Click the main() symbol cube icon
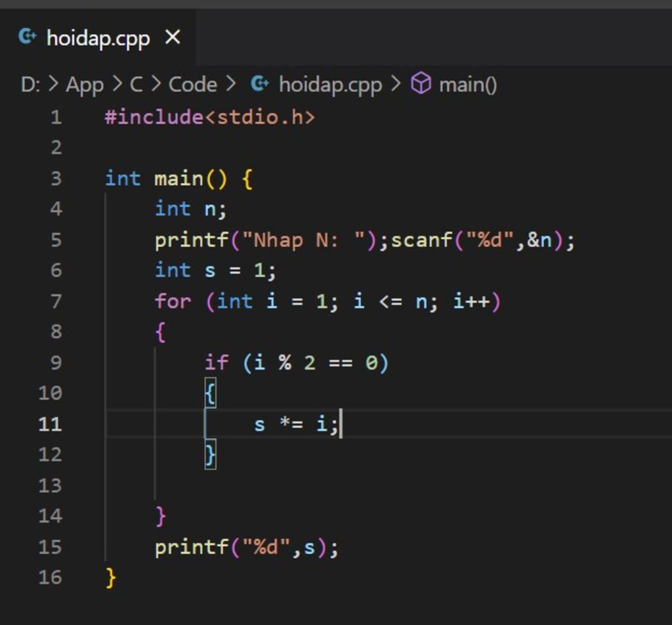This screenshot has width=672, height=625. click(x=421, y=83)
